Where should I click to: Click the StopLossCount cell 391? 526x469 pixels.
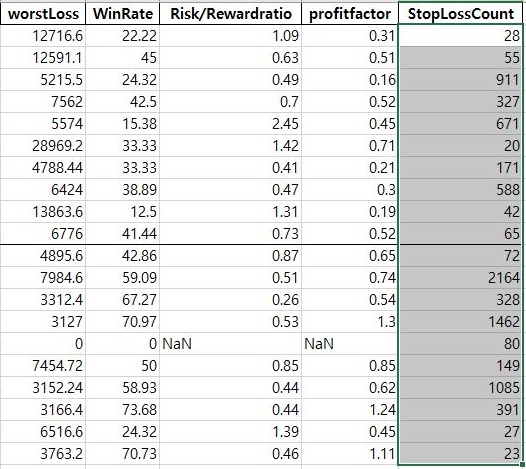click(x=461, y=410)
